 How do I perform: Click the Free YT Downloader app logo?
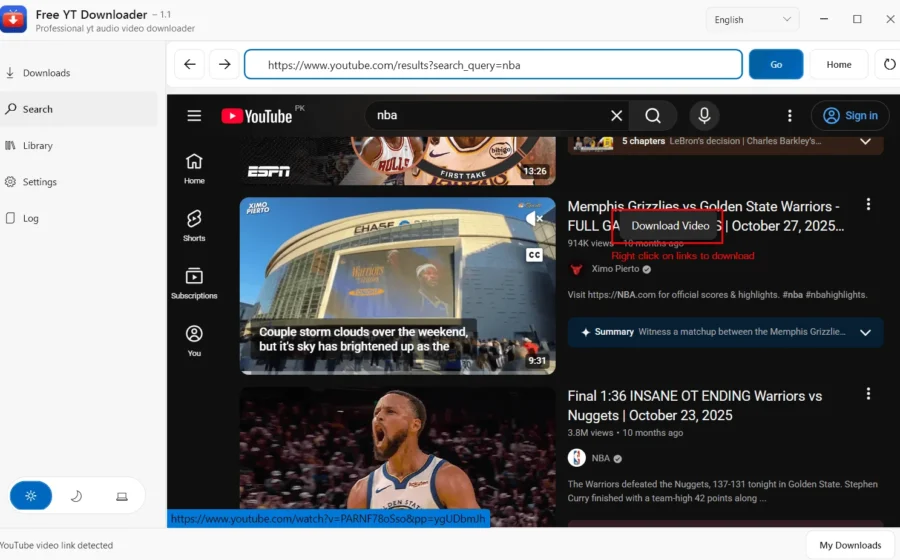tap(13, 20)
